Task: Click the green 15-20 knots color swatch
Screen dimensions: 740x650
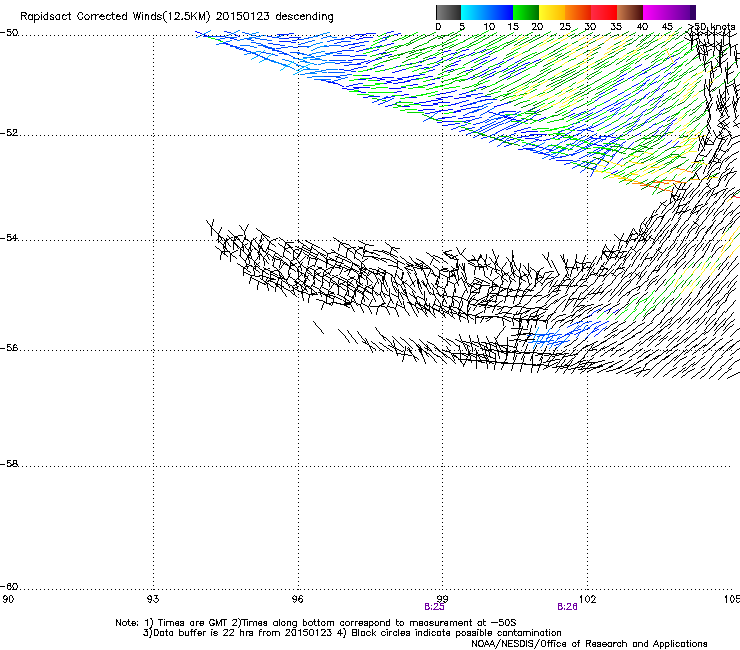Action: pos(526,12)
